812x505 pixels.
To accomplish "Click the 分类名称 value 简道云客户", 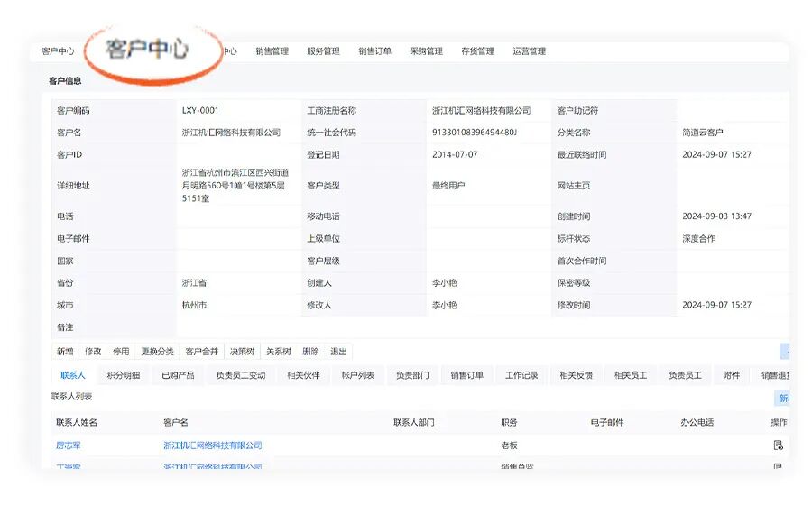I will click(703, 132).
